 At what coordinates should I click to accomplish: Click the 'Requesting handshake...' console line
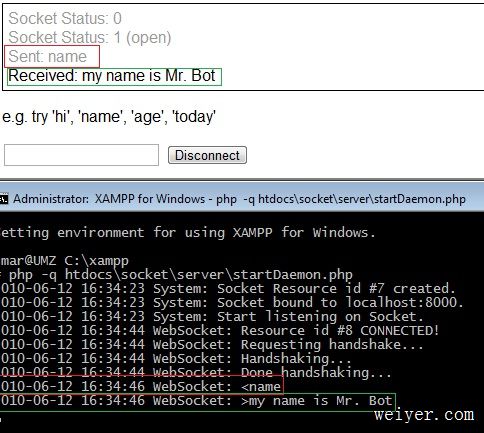[212, 345]
